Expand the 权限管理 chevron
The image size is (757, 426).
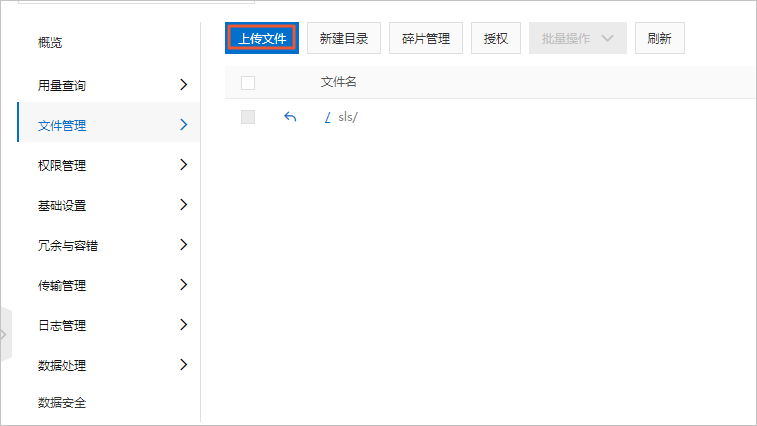pos(183,165)
